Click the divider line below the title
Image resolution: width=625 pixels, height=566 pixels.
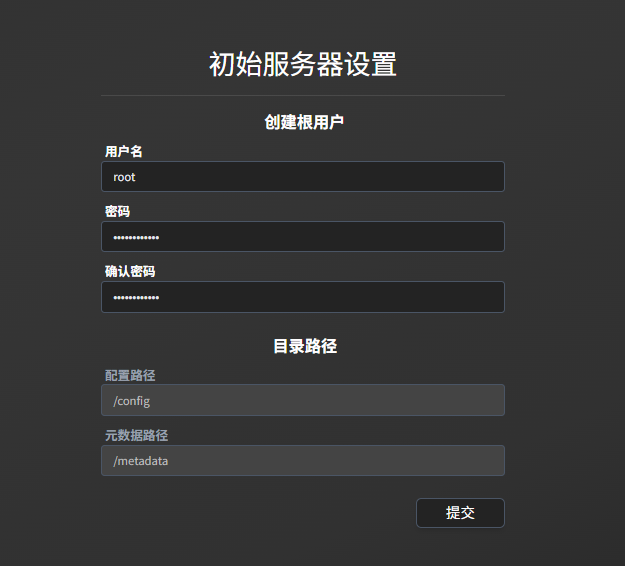[303, 95]
